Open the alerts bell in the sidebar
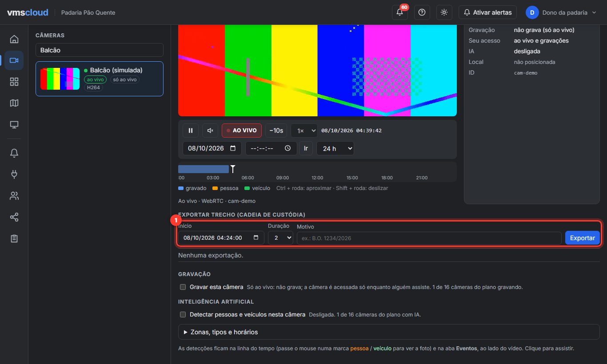607x364 pixels. pos(14,153)
